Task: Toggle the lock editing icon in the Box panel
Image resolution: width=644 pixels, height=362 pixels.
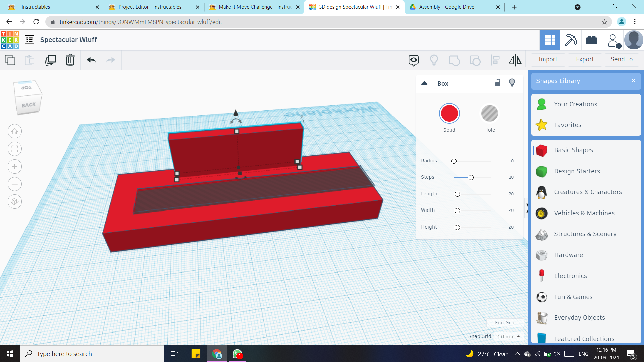Action: pos(498,83)
